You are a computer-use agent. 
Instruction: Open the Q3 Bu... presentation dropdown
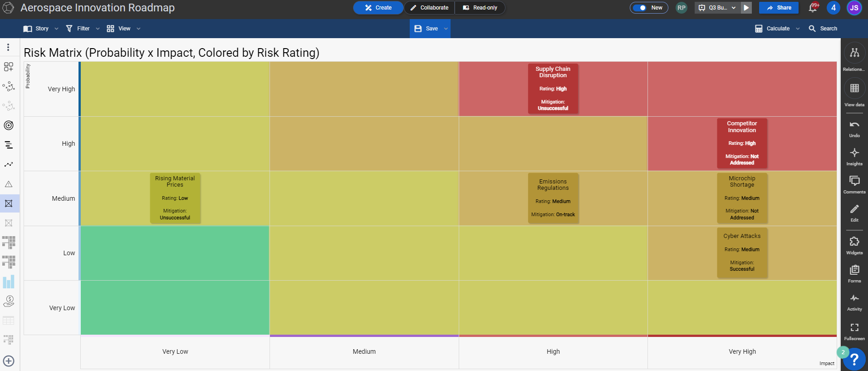click(717, 8)
